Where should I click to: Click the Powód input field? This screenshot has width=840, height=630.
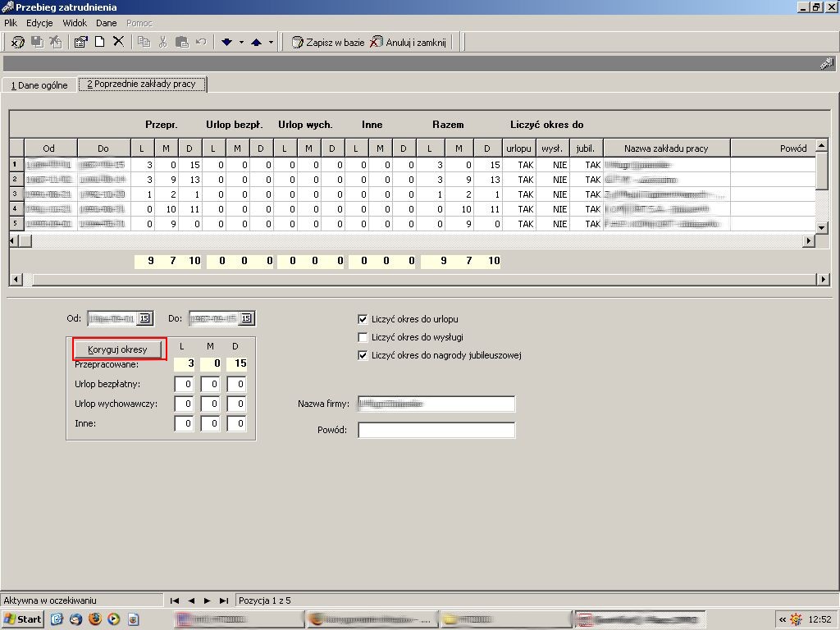click(436, 430)
